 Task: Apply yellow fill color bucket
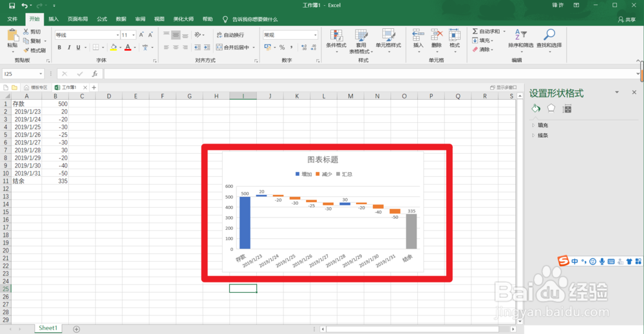[x=113, y=48]
